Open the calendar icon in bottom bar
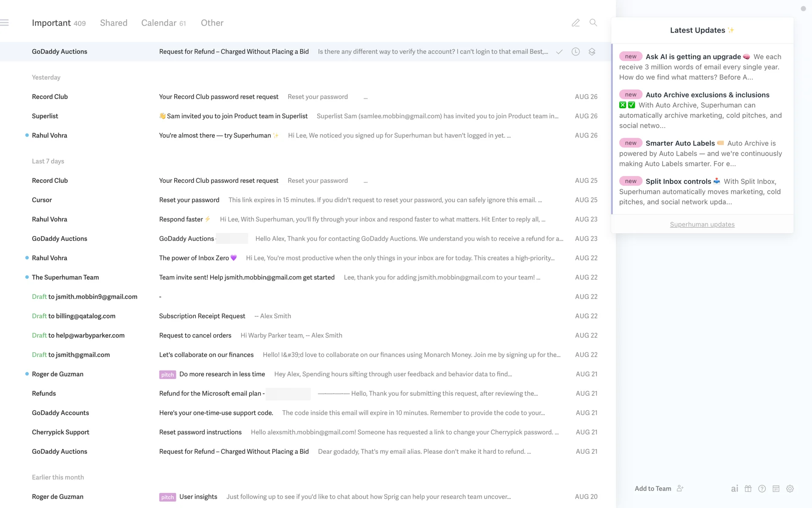This screenshot has height=508, width=812. 776,489
